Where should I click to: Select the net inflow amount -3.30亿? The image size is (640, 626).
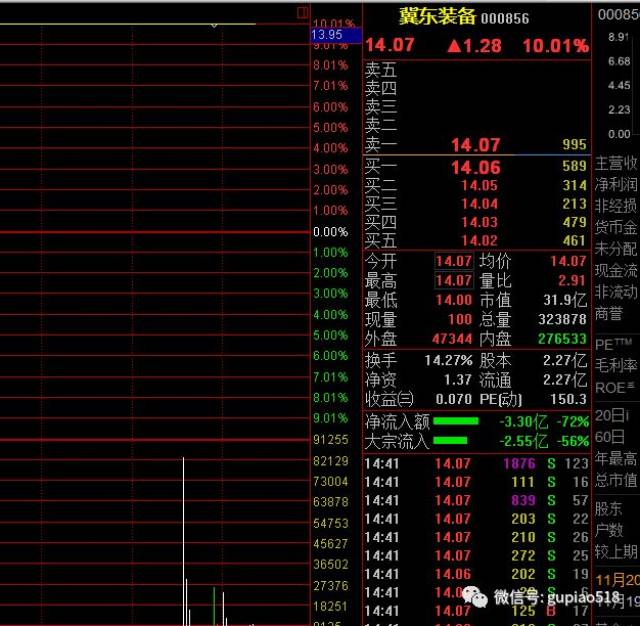coord(523,422)
